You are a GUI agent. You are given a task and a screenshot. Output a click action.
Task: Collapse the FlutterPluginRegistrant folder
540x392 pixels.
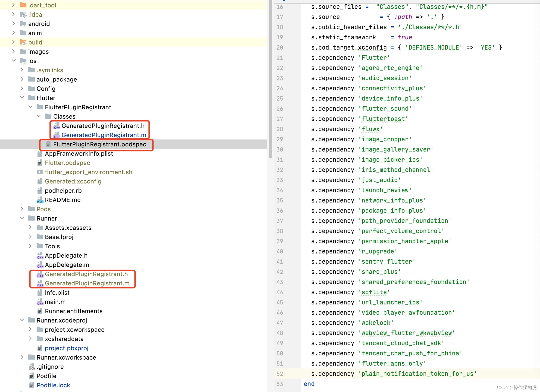(x=30, y=107)
